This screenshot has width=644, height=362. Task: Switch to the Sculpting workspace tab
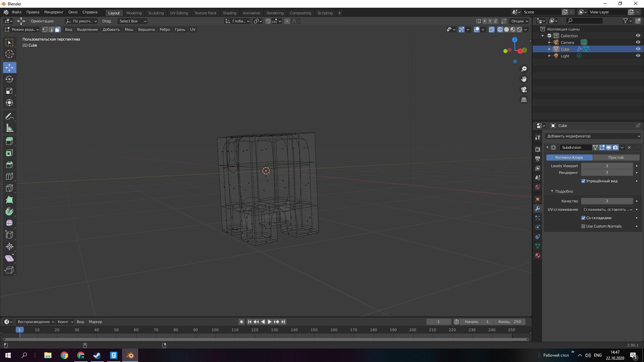coord(156,13)
